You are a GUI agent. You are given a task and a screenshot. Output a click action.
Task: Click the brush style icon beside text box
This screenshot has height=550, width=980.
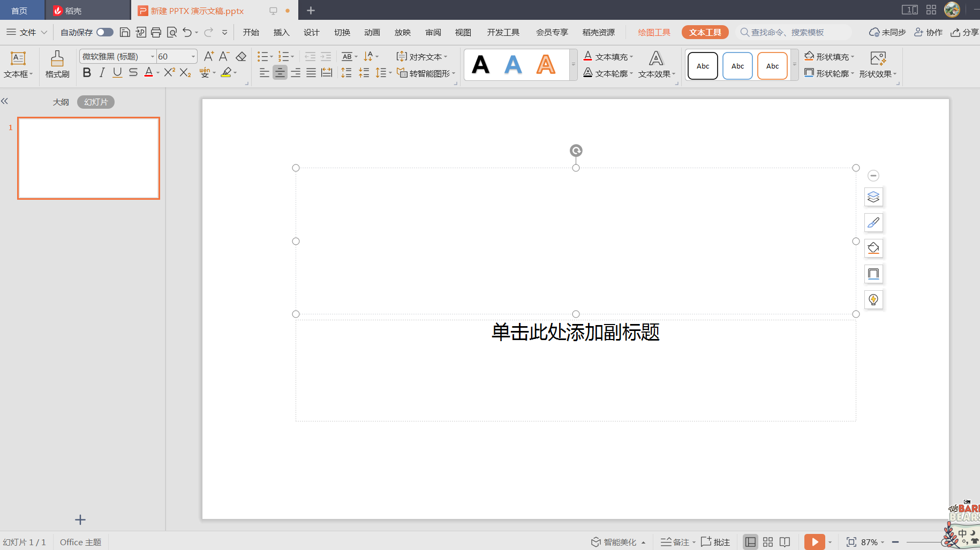coord(873,223)
